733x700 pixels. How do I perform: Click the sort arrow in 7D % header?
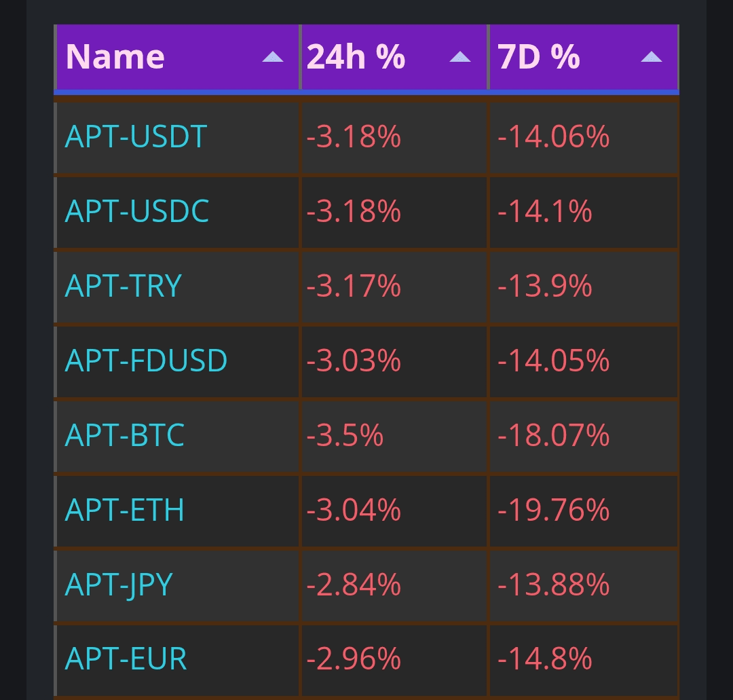click(651, 57)
